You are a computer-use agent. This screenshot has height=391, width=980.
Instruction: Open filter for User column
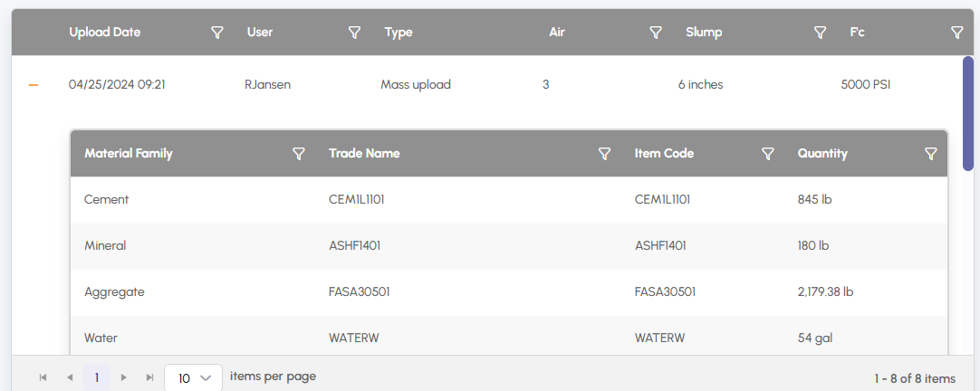pyautogui.click(x=355, y=33)
